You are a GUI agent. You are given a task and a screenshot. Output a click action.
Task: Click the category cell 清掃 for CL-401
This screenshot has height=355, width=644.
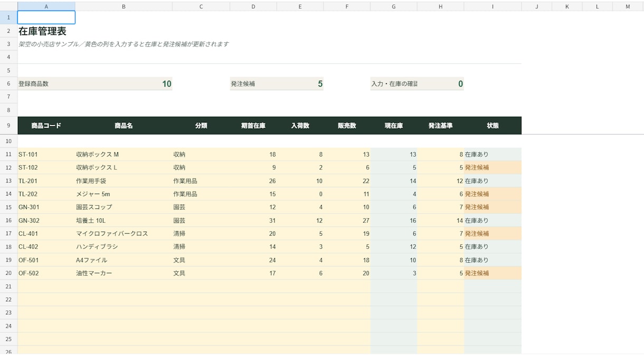201,234
